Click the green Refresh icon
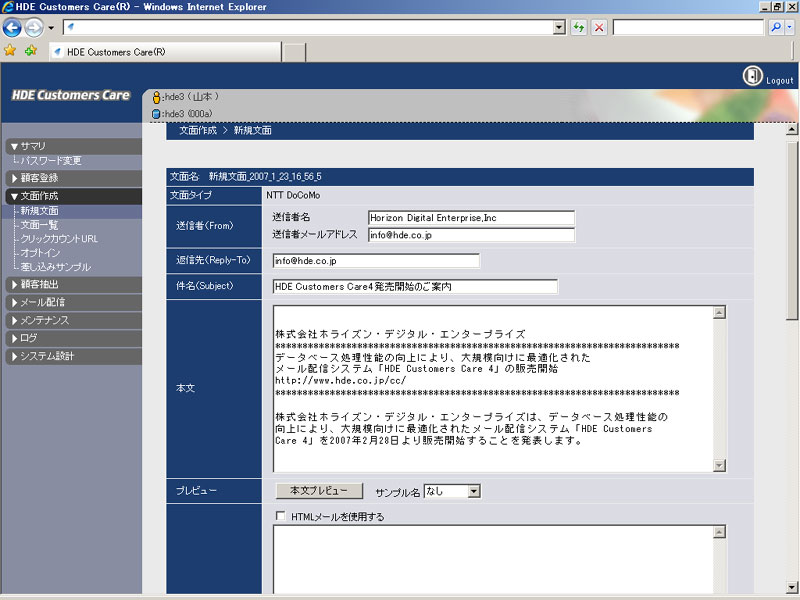 (x=578, y=27)
